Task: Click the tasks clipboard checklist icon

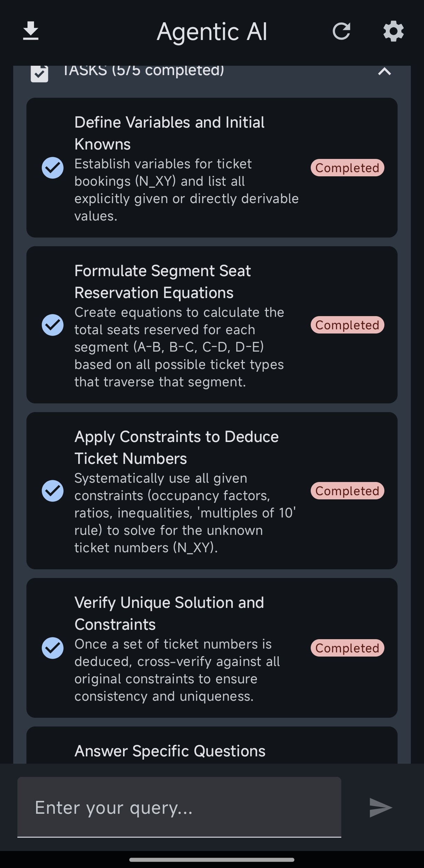Action: point(39,73)
